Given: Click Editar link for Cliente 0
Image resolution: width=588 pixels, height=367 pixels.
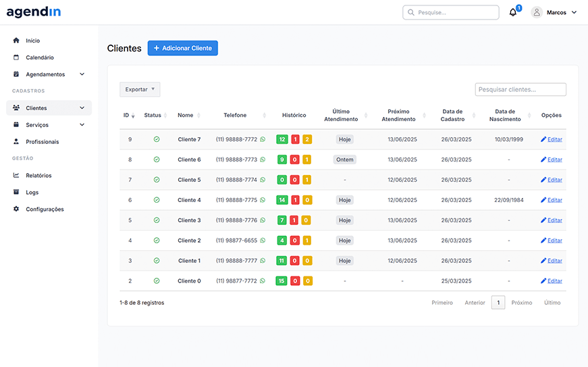Looking at the screenshot, I should coord(555,281).
